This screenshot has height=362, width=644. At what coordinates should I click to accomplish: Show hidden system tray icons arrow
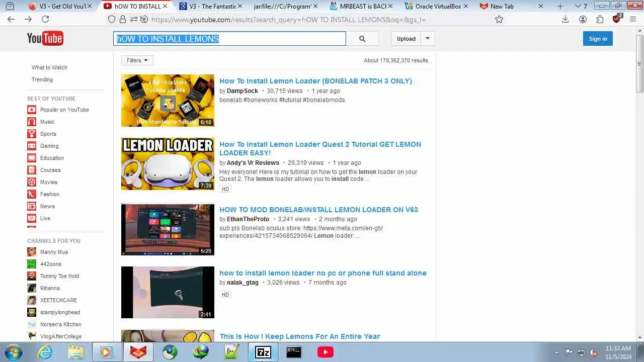[x=556, y=352]
